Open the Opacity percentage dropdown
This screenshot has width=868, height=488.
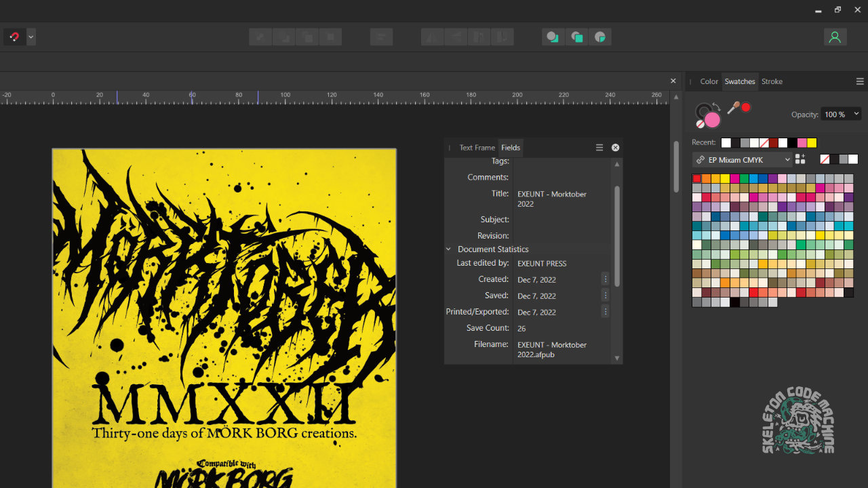(x=856, y=114)
